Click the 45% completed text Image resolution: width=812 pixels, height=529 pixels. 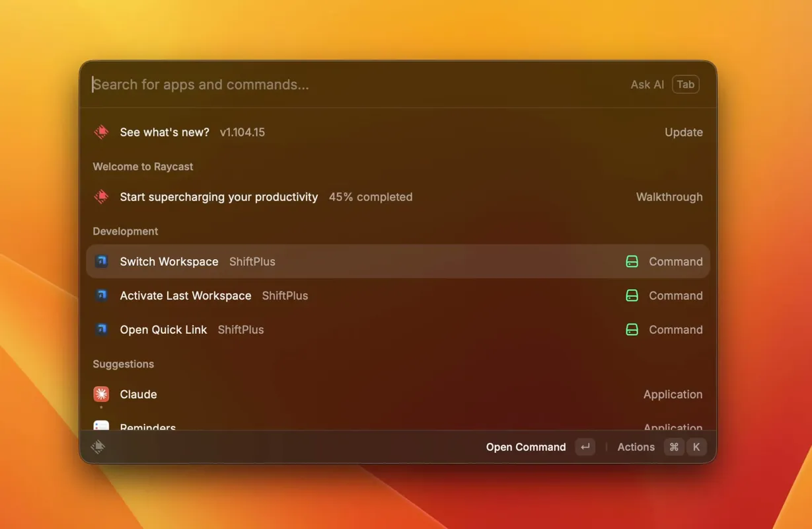pos(371,197)
